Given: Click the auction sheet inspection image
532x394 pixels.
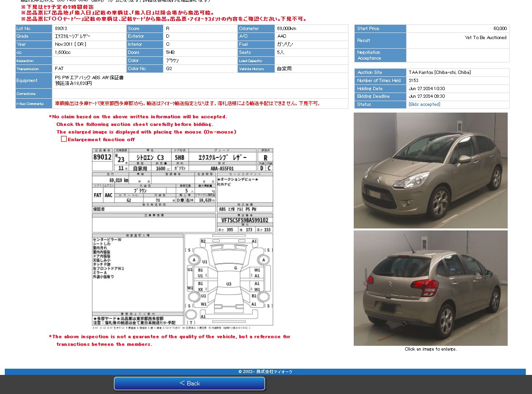Looking at the screenshot, I should click(183, 238).
